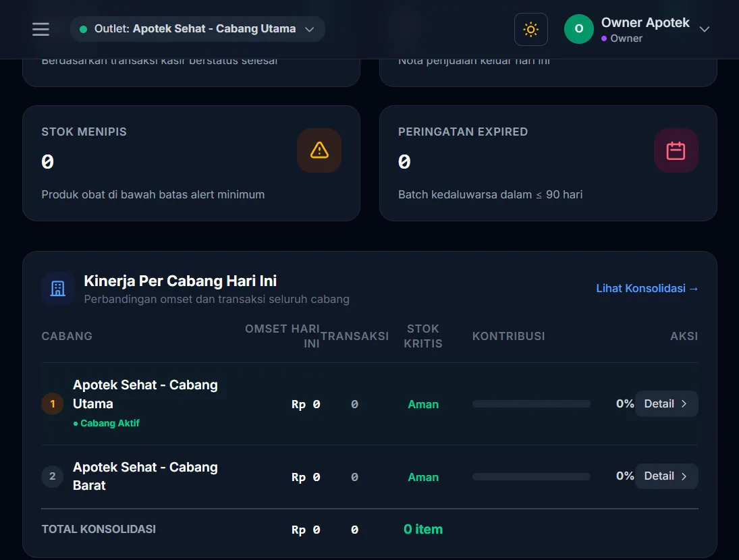Open the outlet selector dropdown
The image size is (739, 560).
(198, 29)
